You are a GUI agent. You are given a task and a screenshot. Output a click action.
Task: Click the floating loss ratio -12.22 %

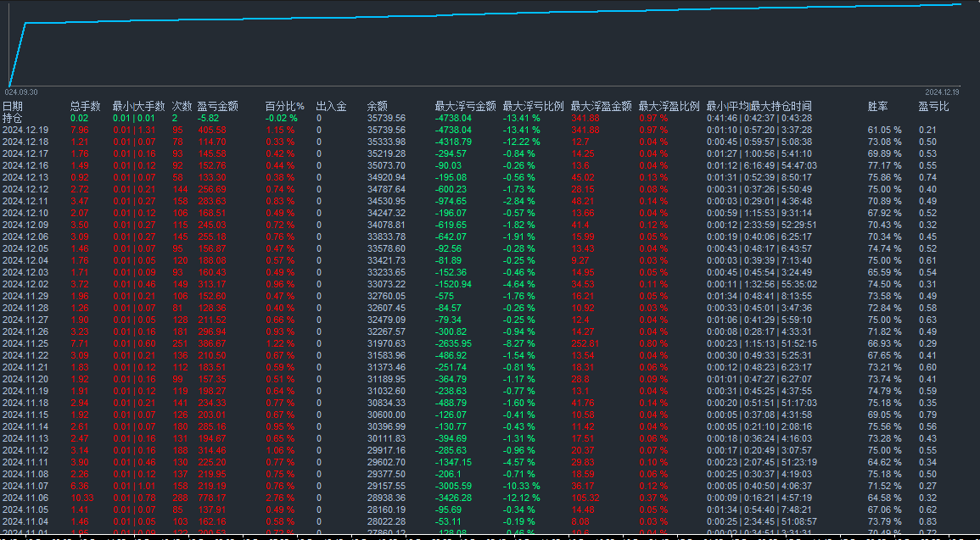click(x=521, y=142)
